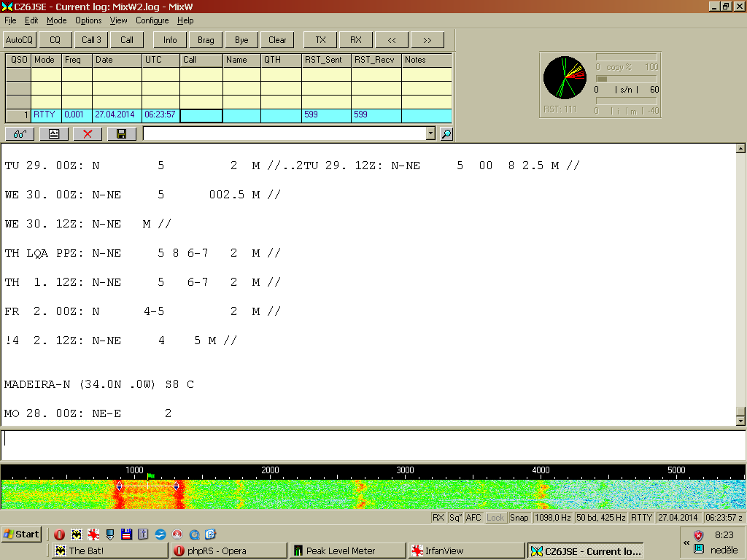747x560 pixels.
Task: Open the Edit menu
Action: click(31, 20)
